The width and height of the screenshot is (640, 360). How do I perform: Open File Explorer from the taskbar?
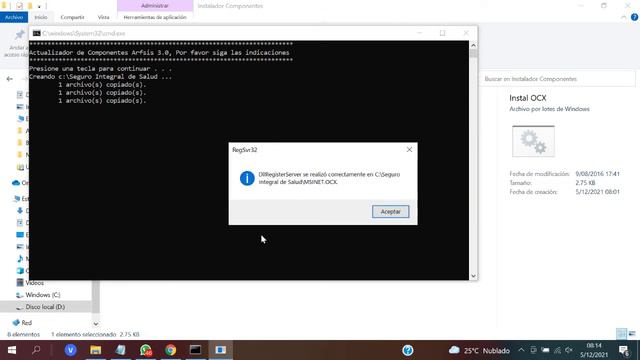point(96,350)
